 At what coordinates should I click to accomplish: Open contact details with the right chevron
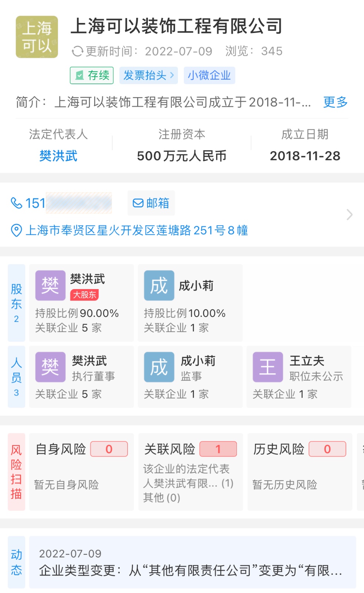coord(349,215)
